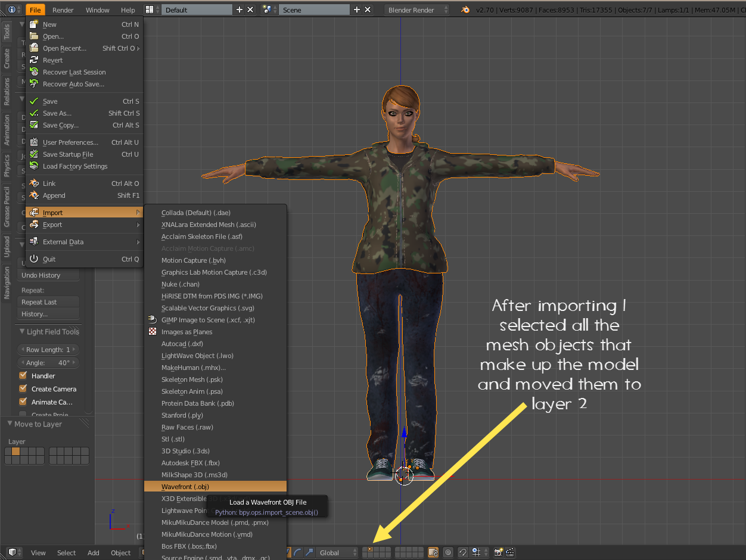Choose New from the File menu
Image resolution: width=746 pixels, height=560 pixels.
[x=84, y=24]
